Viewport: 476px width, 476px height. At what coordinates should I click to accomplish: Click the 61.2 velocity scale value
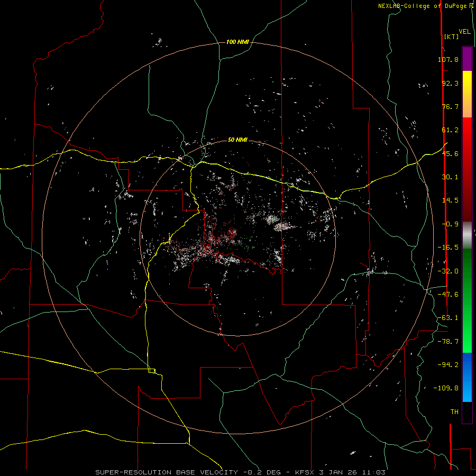point(450,130)
